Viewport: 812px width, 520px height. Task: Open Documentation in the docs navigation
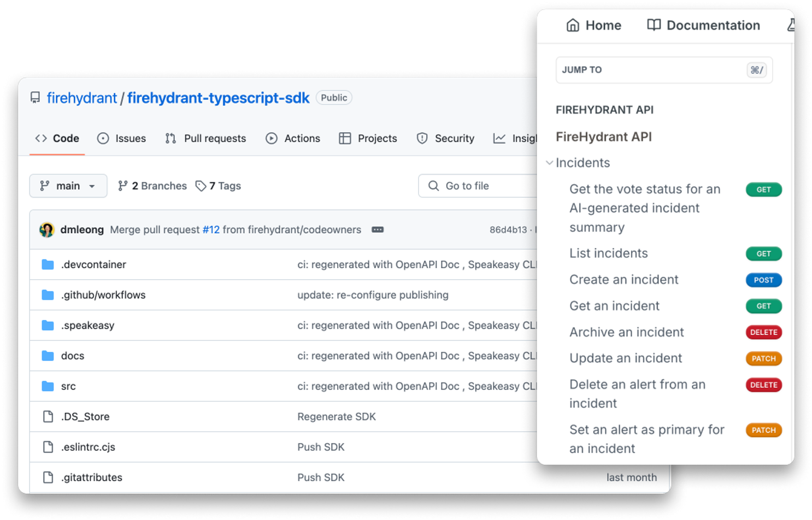(x=704, y=25)
